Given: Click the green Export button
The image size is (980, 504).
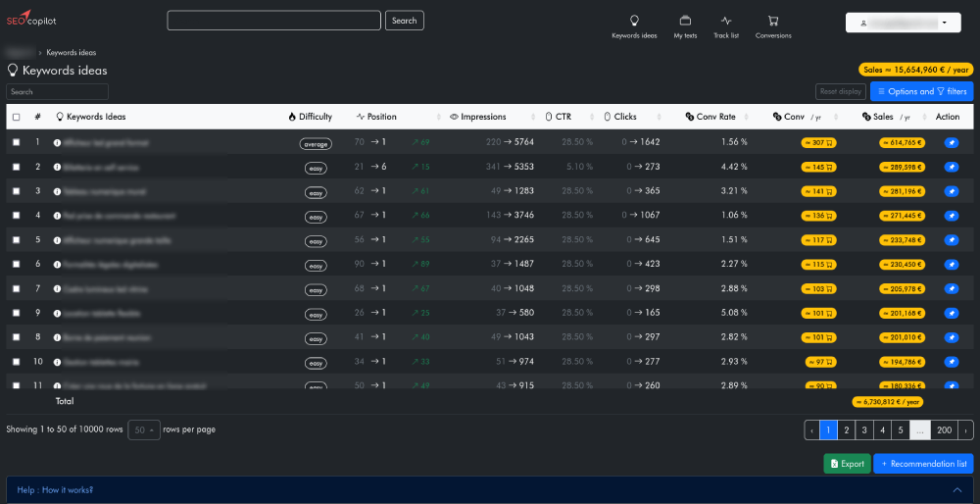Looking at the screenshot, I should point(847,464).
